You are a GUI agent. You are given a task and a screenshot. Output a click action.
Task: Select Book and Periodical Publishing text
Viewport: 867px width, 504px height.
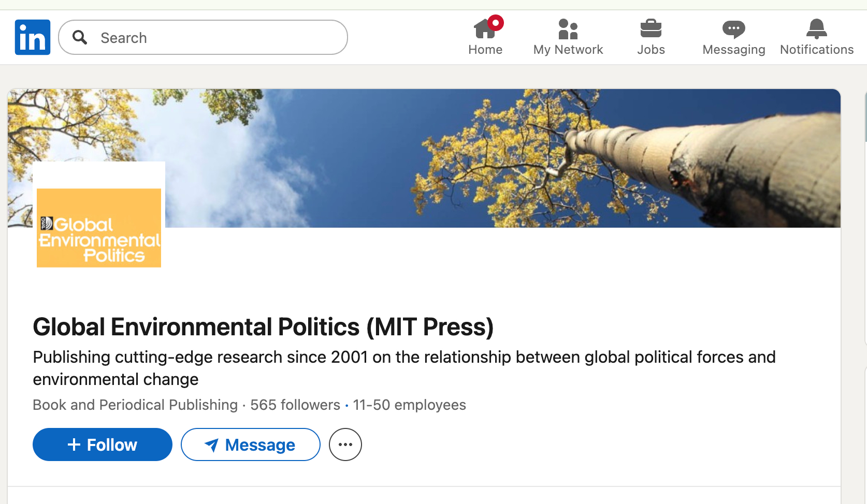pos(135,405)
